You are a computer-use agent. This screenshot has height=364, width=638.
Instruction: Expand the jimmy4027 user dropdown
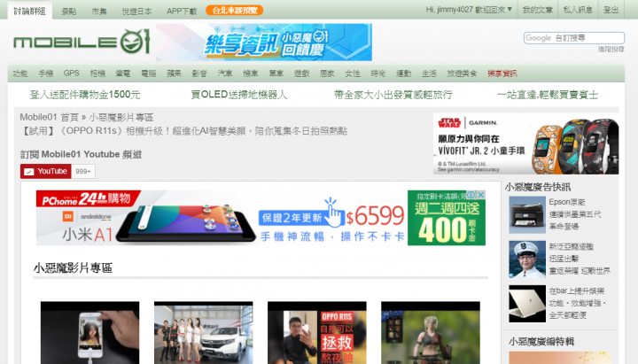point(469,10)
